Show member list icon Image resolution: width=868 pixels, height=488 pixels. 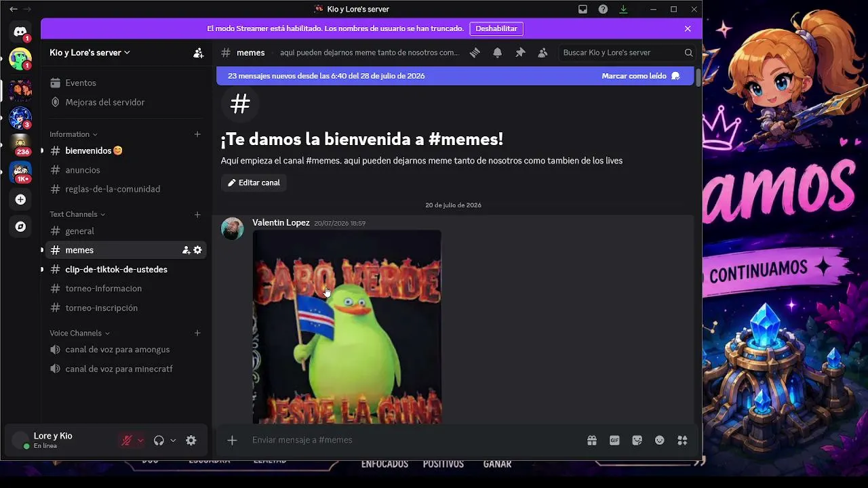(542, 52)
